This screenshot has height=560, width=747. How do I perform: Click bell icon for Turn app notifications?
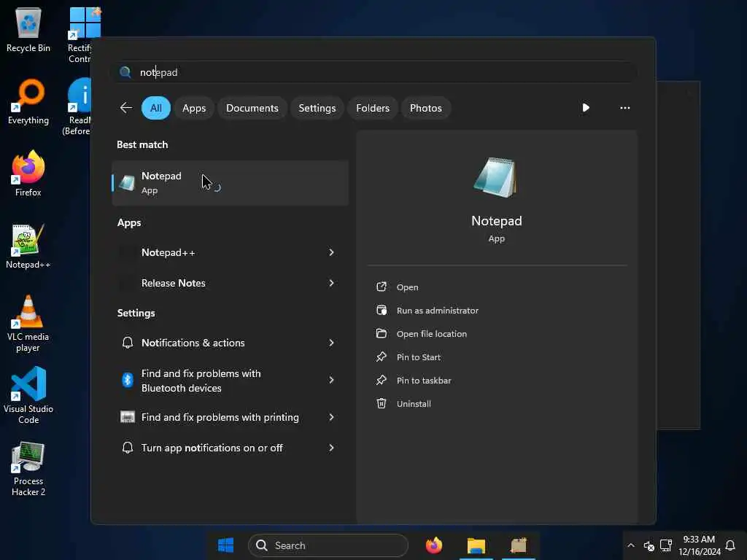(x=127, y=448)
